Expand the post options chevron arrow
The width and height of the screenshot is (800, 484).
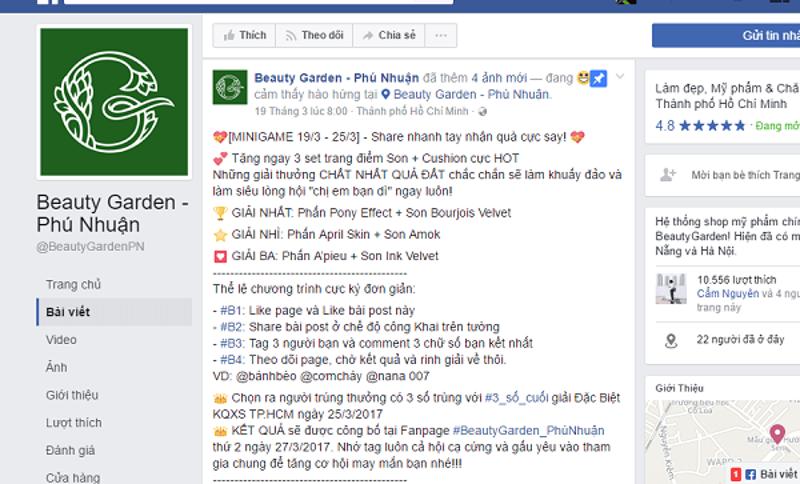click(620, 77)
